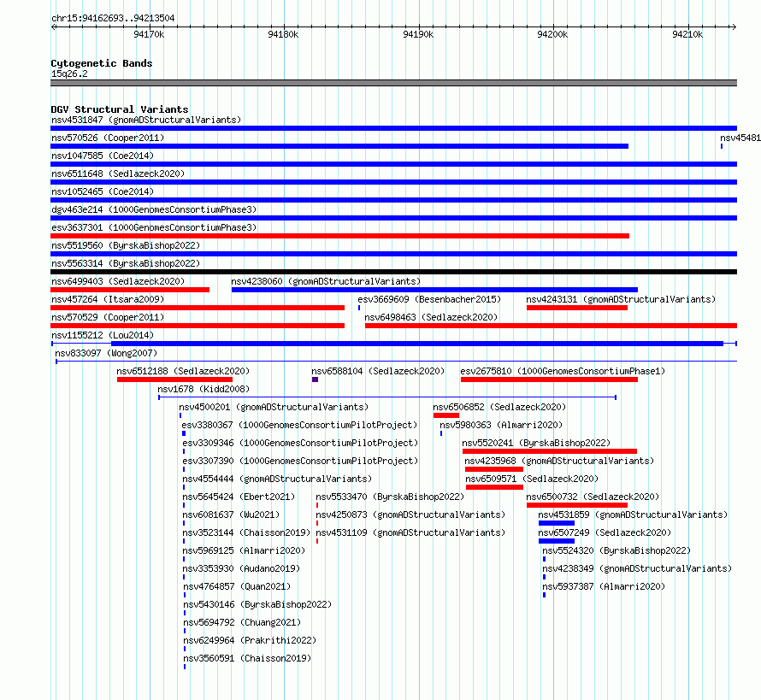The height and width of the screenshot is (700, 761).
Task: Click the red bar under nsv6512188
Action: click(x=174, y=379)
